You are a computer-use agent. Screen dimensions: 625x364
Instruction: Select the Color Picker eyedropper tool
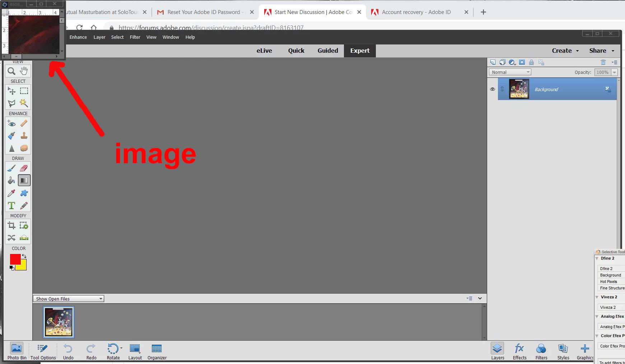point(11,193)
